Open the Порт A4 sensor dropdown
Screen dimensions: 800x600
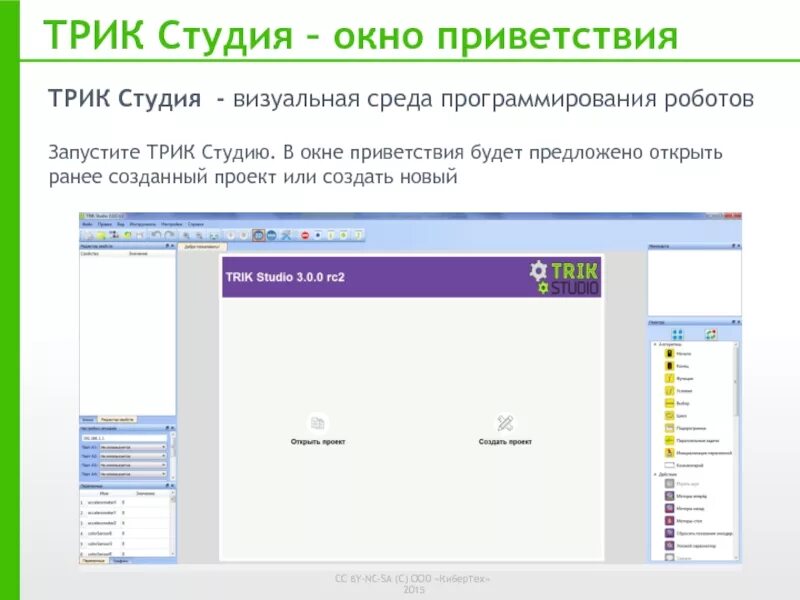pos(133,474)
